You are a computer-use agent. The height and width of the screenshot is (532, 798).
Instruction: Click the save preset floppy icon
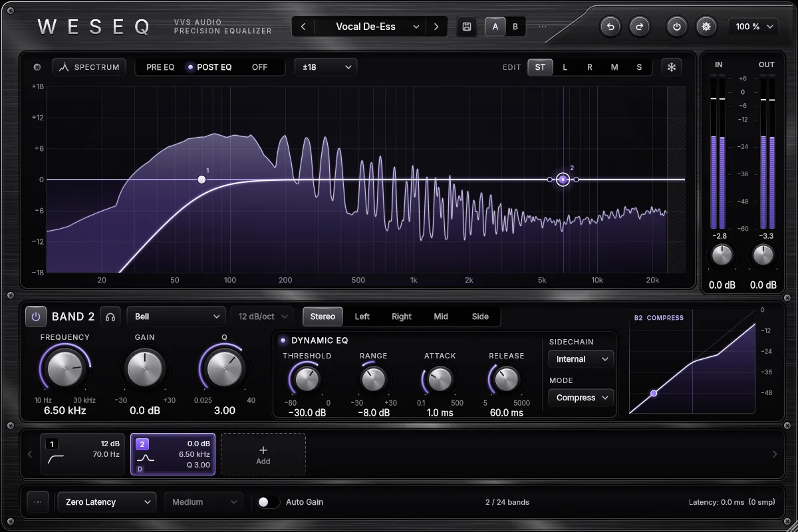pyautogui.click(x=467, y=27)
